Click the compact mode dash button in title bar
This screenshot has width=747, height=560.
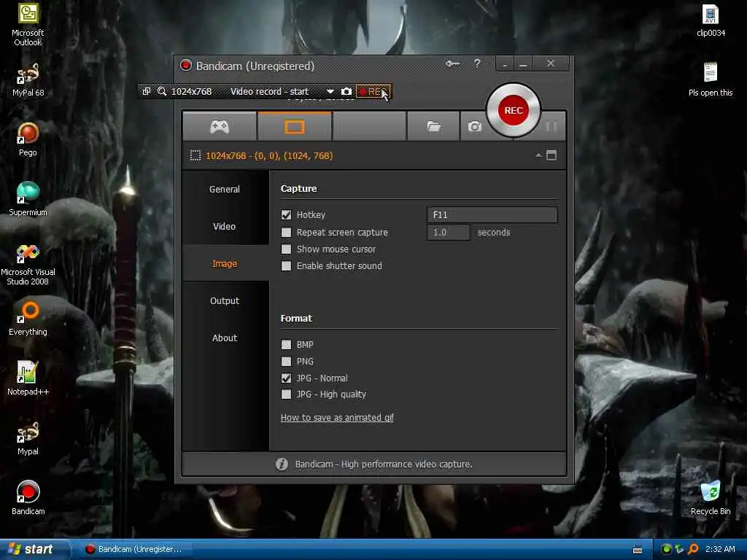[505, 64]
